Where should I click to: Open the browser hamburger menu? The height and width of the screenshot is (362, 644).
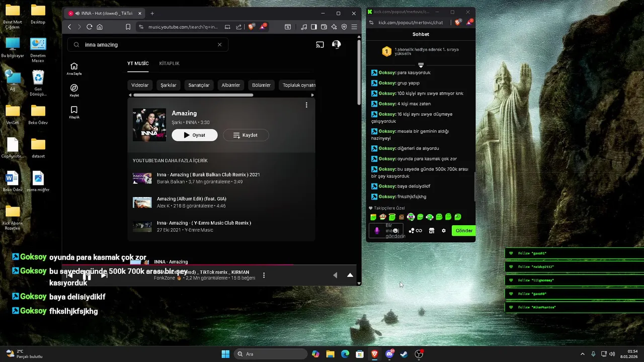[354, 27]
